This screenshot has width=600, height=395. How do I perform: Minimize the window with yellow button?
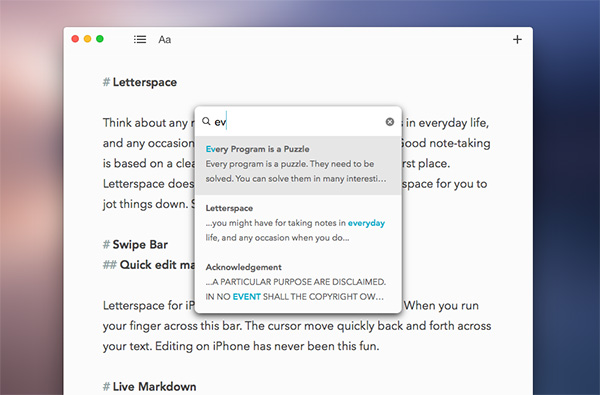[88, 39]
